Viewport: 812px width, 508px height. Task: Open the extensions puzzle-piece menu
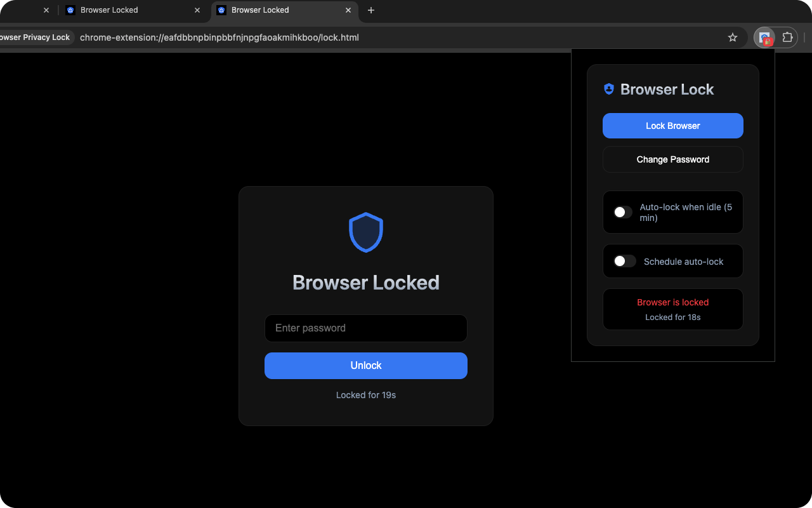[x=787, y=37]
